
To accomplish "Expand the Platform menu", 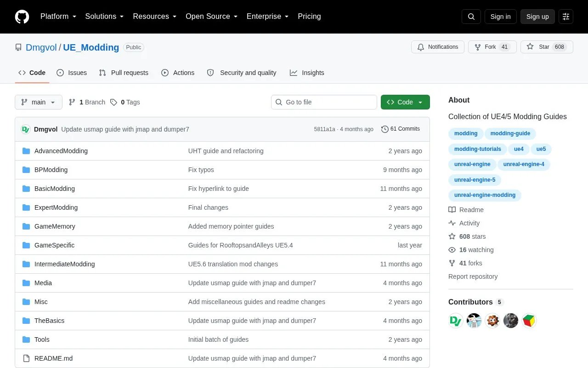I will coord(58,17).
